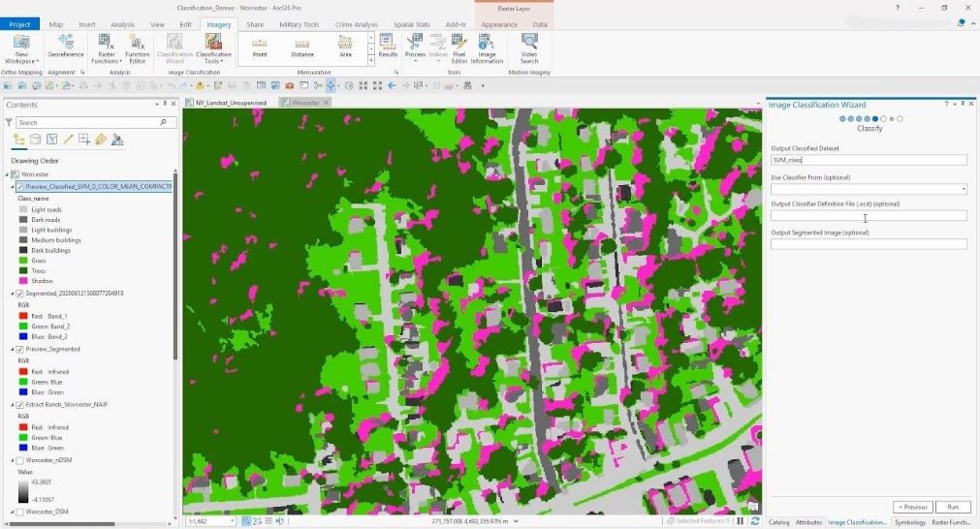
Task: Toggle visibility of Extract Bands_Worcester_NAIP layer
Action: click(x=20, y=405)
